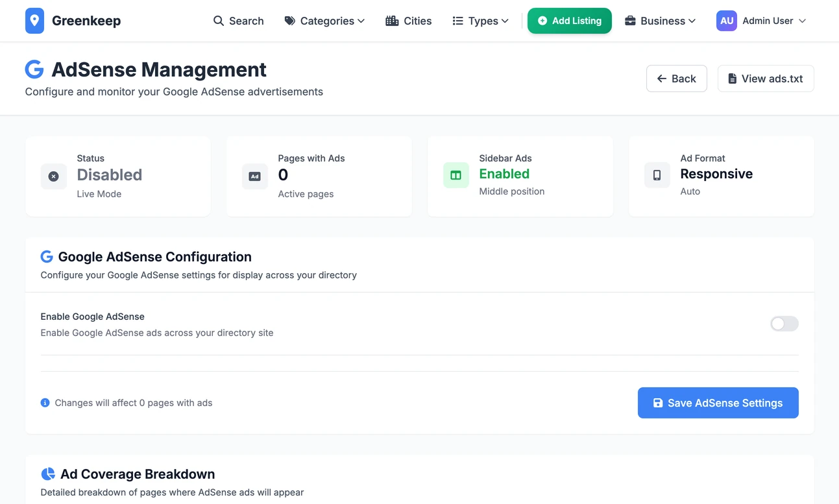Open the Business dropdown menu
This screenshot has width=839, height=504.
(x=660, y=21)
